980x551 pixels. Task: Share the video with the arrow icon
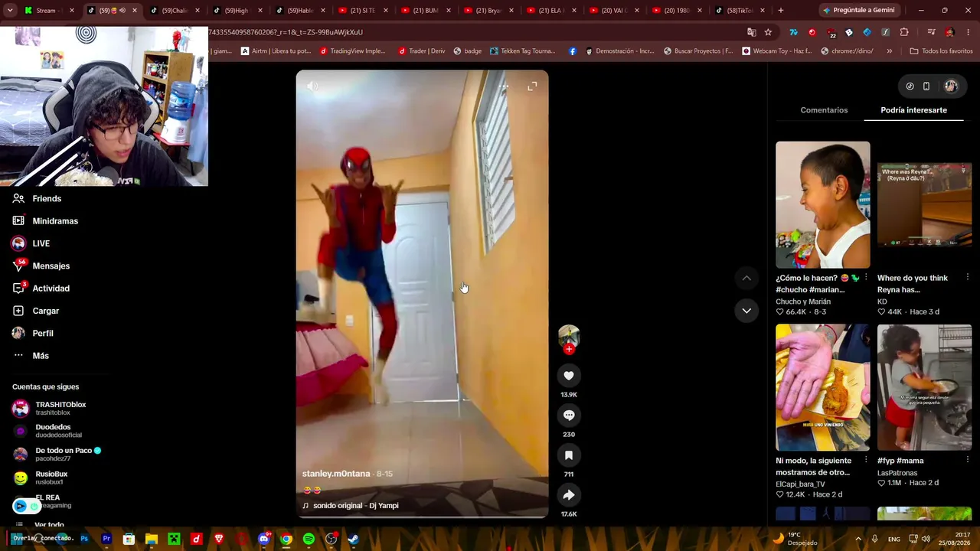click(569, 495)
